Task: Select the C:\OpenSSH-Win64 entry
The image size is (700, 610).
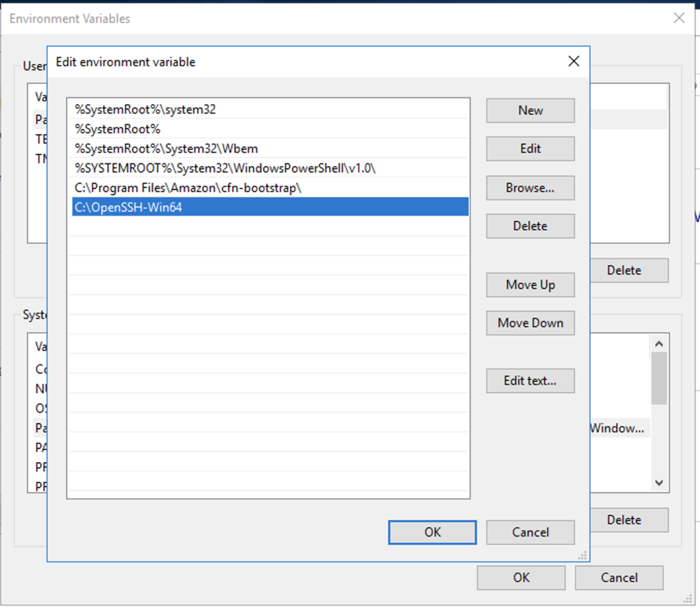Action: pyautogui.click(x=270, y=207)
